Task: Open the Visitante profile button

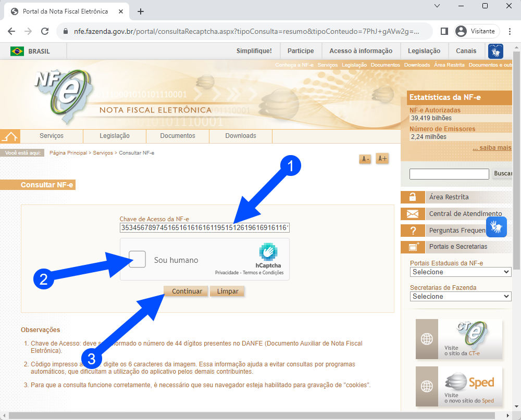Action: (x=477, y=31)
